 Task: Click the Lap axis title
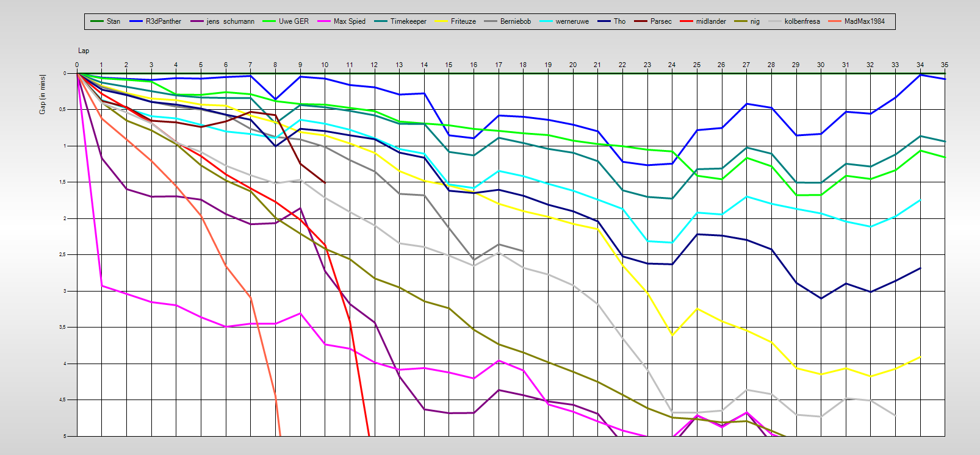click(x=84, y=51)
